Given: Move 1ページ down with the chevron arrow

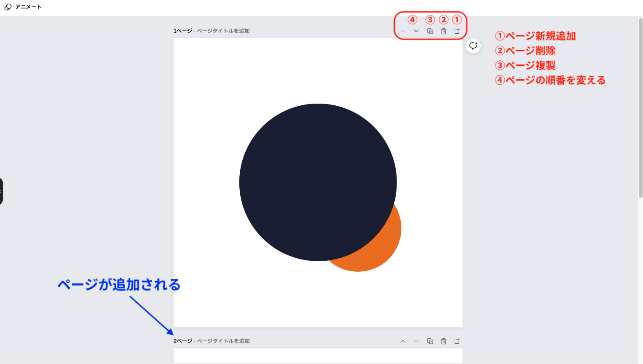Looking at the screenshot, I should pos(416,31).
